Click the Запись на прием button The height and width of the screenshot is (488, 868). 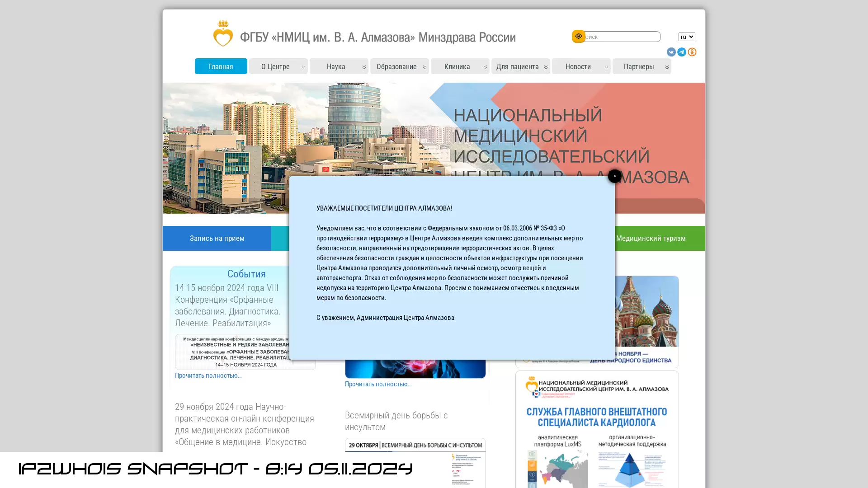tap(217, 238)
